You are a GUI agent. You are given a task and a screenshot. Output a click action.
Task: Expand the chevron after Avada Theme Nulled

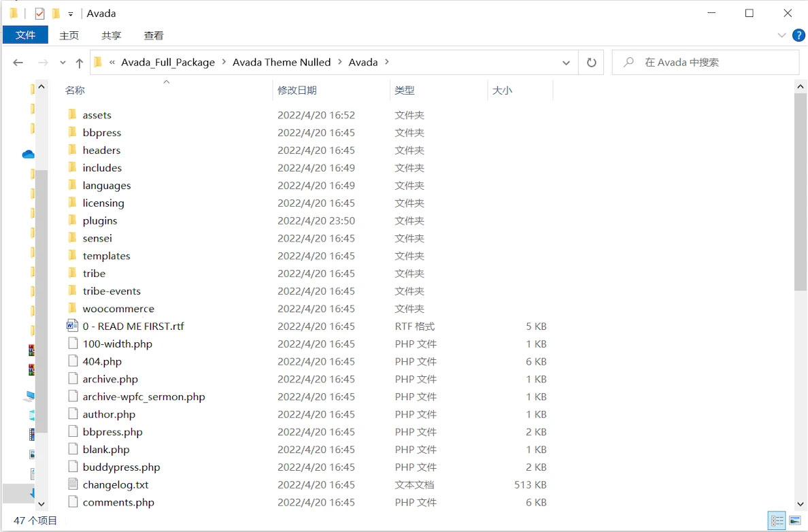click(x=340, y=63)
